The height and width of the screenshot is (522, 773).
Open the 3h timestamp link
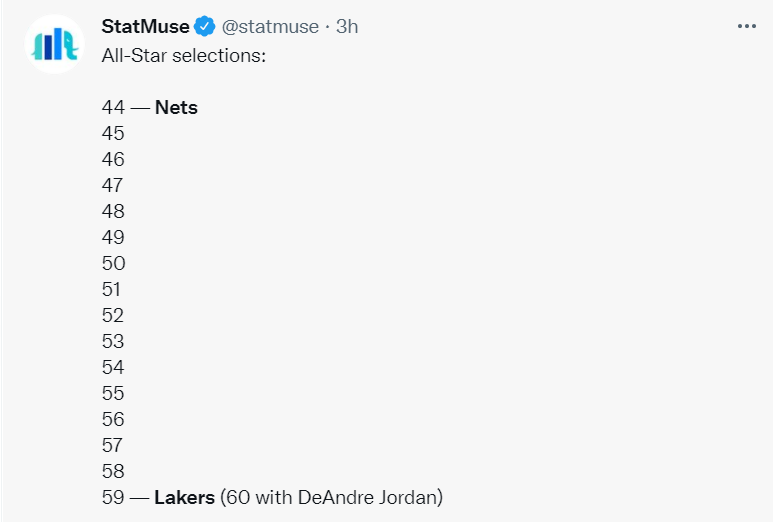coord(347,26)
